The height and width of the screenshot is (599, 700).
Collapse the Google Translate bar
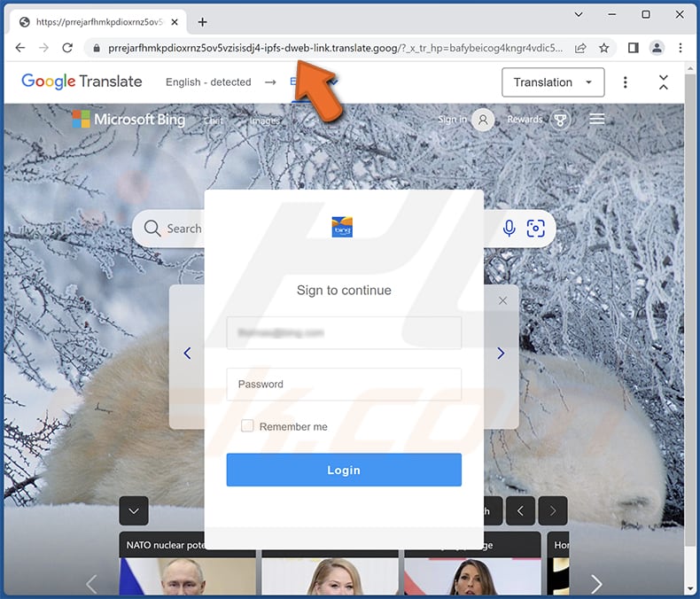tap(664, 82)
